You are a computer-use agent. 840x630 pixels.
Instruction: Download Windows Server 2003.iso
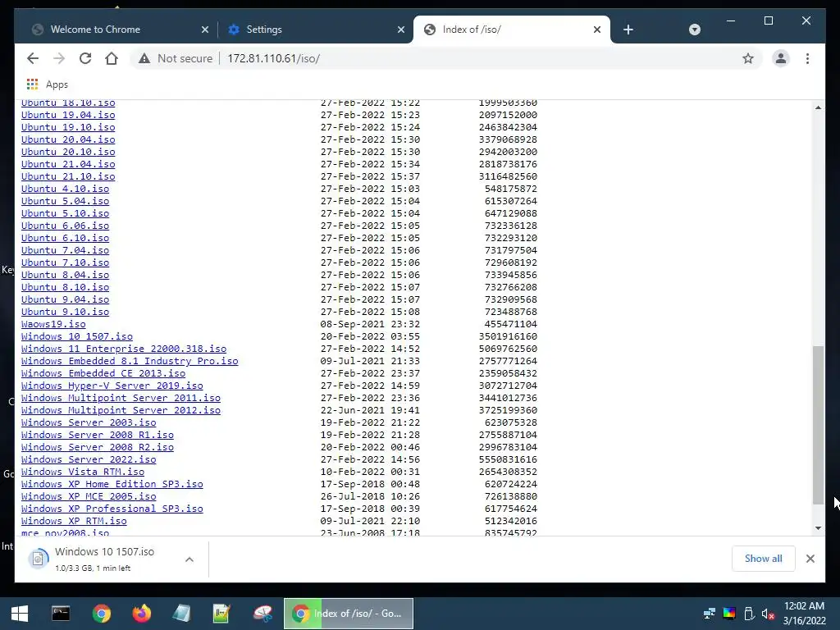coord(89,422)
